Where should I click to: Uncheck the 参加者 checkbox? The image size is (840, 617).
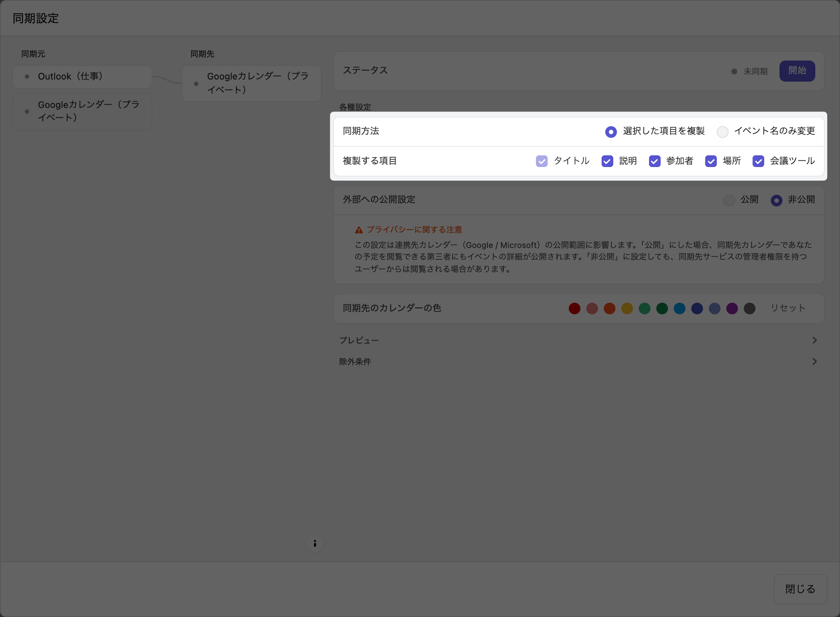click(x=654, y=161)
